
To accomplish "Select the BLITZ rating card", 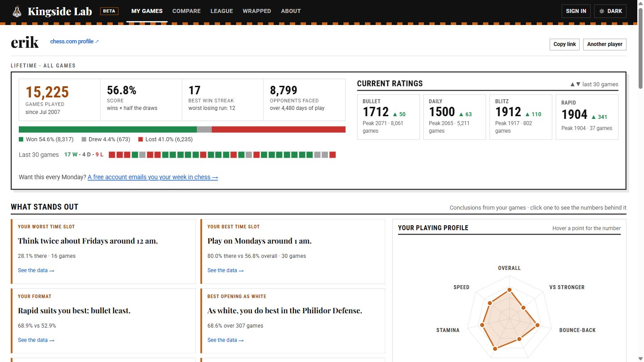I will 521,117.
